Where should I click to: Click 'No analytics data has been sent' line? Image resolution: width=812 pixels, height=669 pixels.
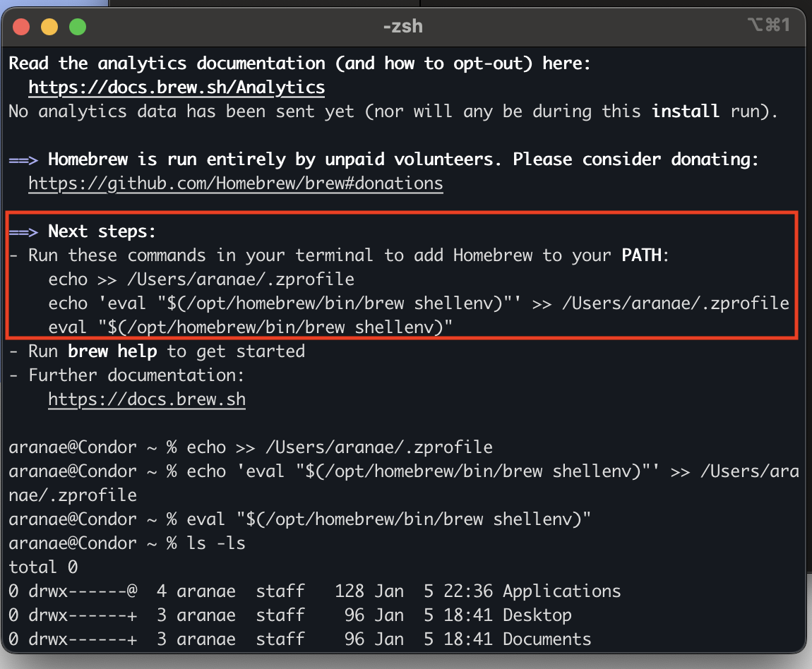pyautogui.click(x=393, y=111)
